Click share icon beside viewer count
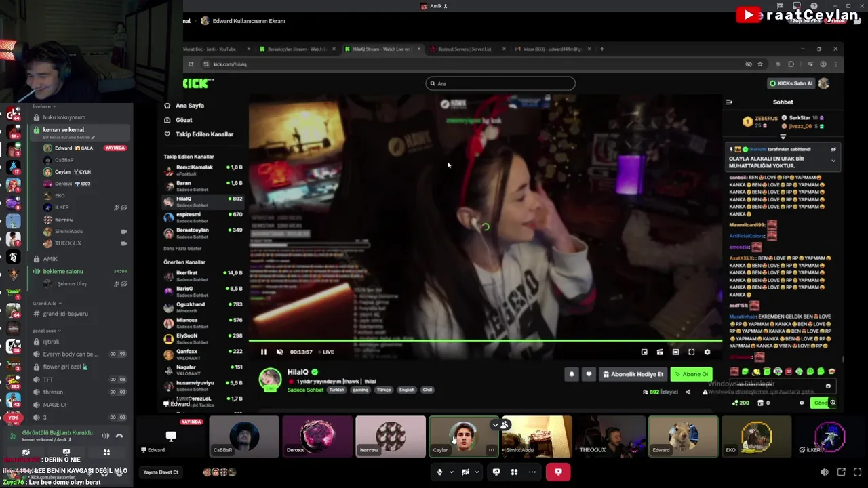The image size is (868, 488). [x=688, y=392]
